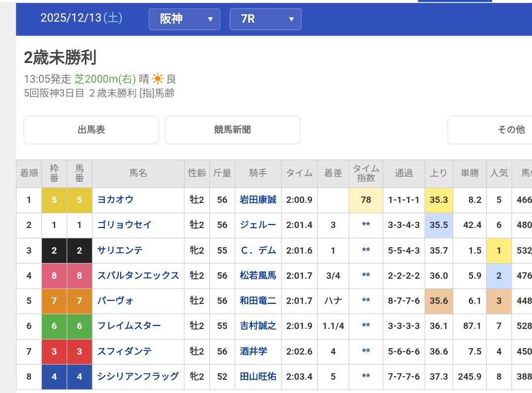Open the 阪神 racecourse dropdown
The height and width of the screenshot is (393, 532).
click(x=184, y=19)
